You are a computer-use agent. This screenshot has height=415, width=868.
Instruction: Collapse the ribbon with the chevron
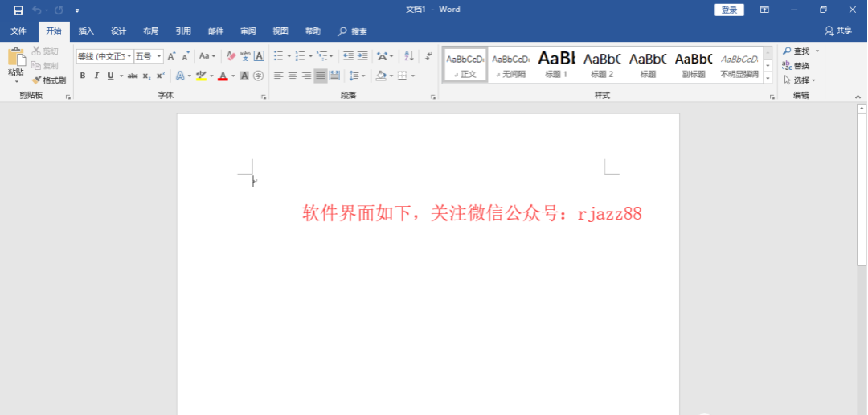pyautogui.click(x=858, y=97)
